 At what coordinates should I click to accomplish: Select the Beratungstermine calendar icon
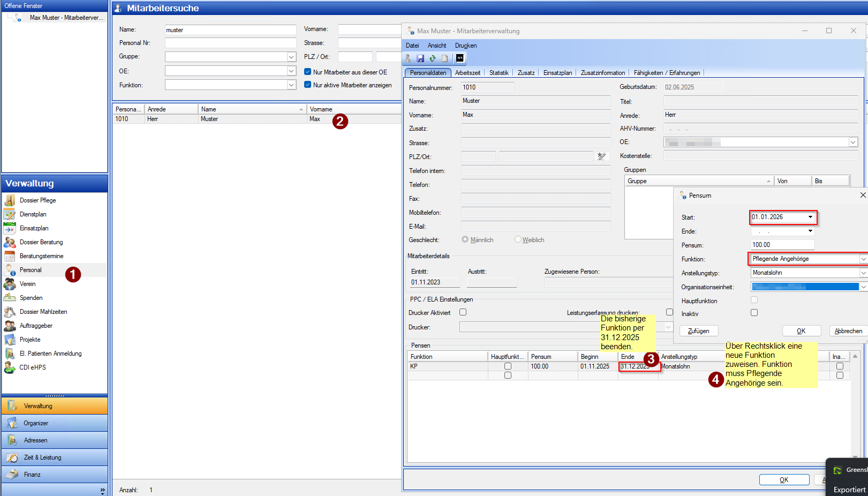pyautogui.click(x=10, y=256)
